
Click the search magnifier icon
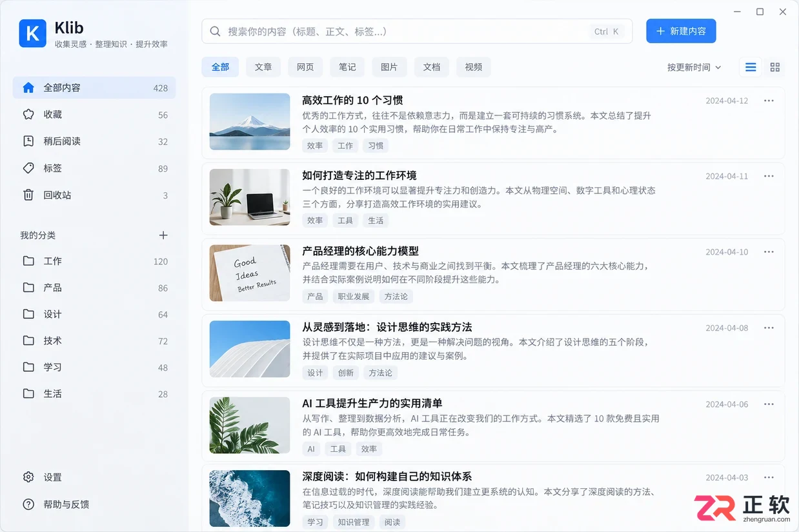point(216,32)
